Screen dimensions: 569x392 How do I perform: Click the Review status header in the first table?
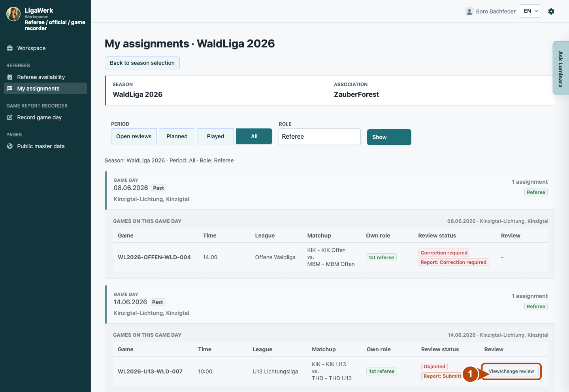pyautogui.click(x=437, y=236)
